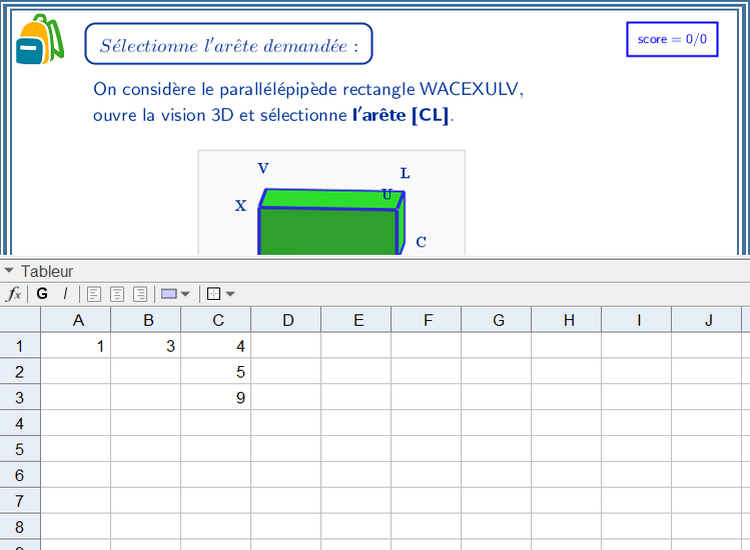The image size is (750, 550).
Task: Center-align the cell text
Action: tap(117, 294)
